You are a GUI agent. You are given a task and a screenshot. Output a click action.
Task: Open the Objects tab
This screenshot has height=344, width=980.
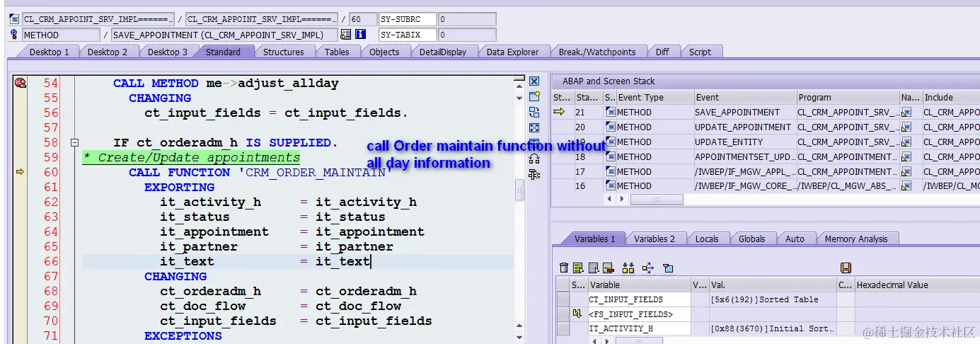pyautogui.click(x=384, y=52)
